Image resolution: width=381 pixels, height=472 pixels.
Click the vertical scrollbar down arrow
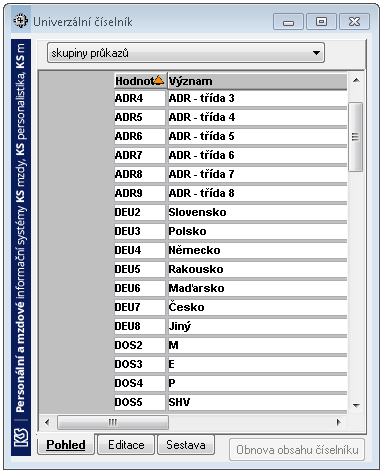pos(356,405)
